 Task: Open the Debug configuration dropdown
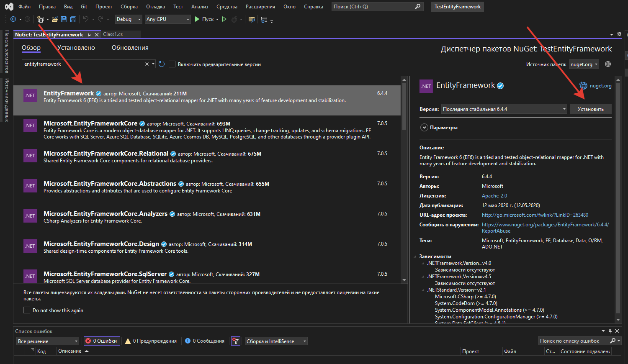pyautogui.click(x=128, y=19)
